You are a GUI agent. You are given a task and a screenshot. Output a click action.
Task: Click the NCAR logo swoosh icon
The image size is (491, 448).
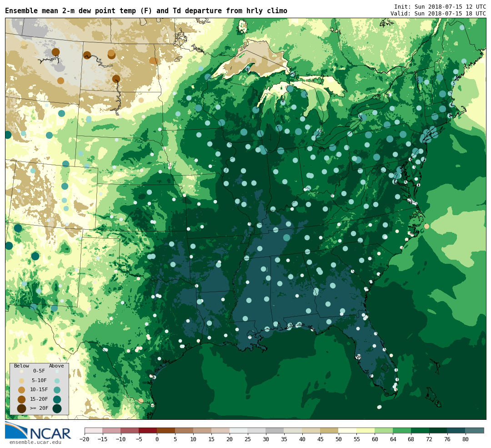[x=16, y=430]
